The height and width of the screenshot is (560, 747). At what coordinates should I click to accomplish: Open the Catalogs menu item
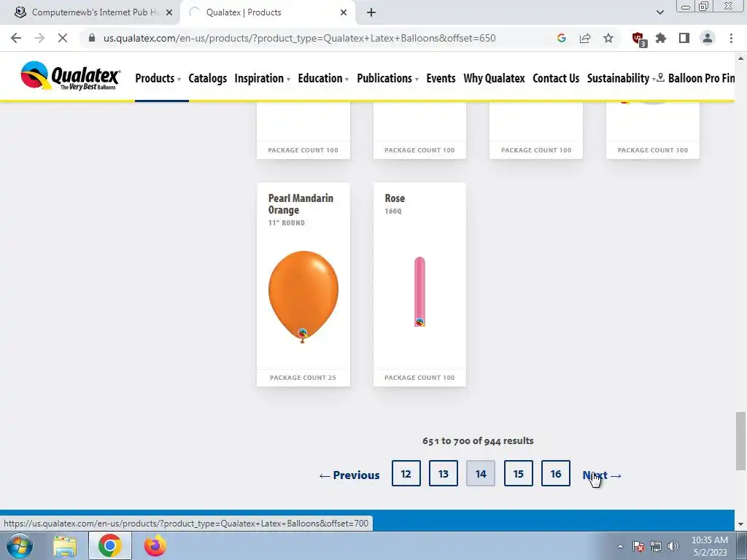(x=208, y=78)
